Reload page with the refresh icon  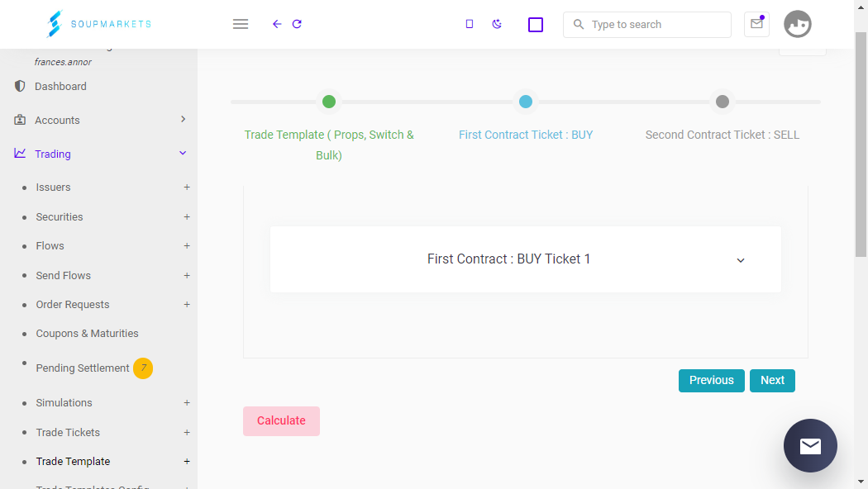tap(297, 24)
